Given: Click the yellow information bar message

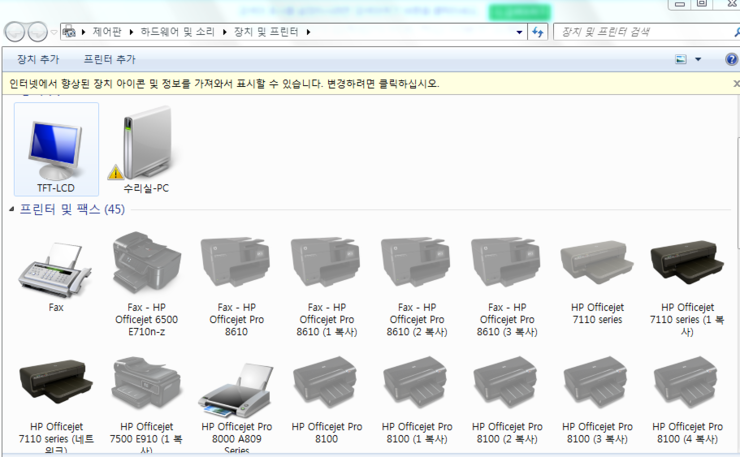Looking at the screenshot, I should (x=224, y=83).
